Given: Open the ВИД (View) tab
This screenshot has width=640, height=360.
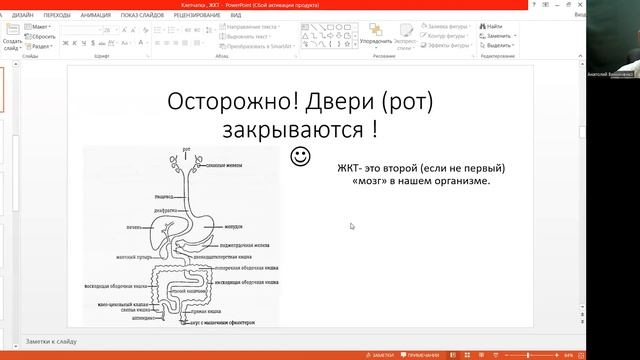Looking at the screenshot, I should [x=236, y=15].
